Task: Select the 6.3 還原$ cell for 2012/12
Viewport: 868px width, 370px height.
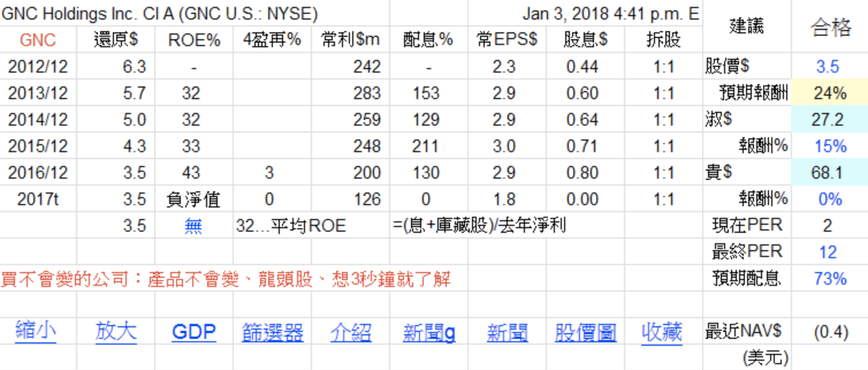Action: pos(116,66)
